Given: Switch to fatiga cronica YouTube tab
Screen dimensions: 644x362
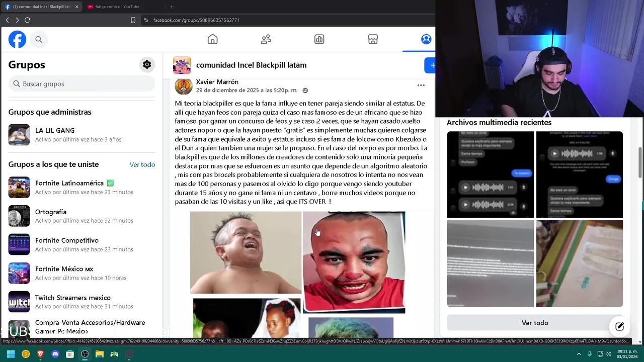Looking at the screenshot, I should click(x=117, y=7).
